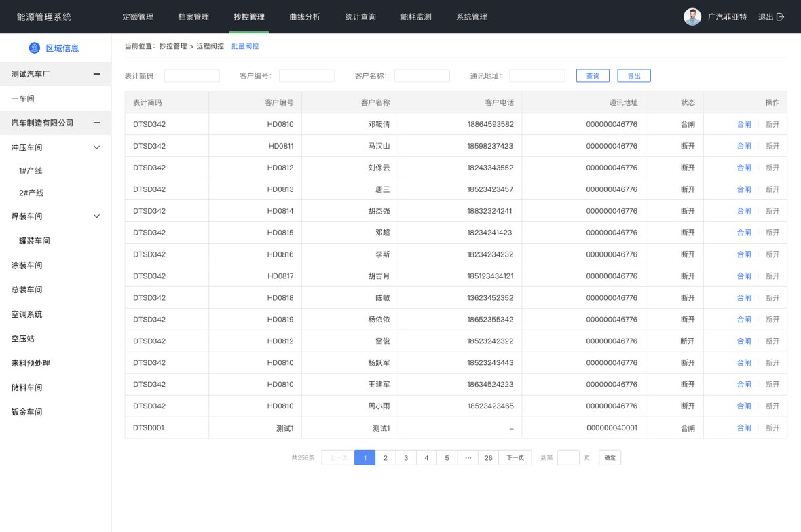The width and height of the screenshot is (801, 532).
Task: Click meter code DTSD001
Action: [149, 428]
